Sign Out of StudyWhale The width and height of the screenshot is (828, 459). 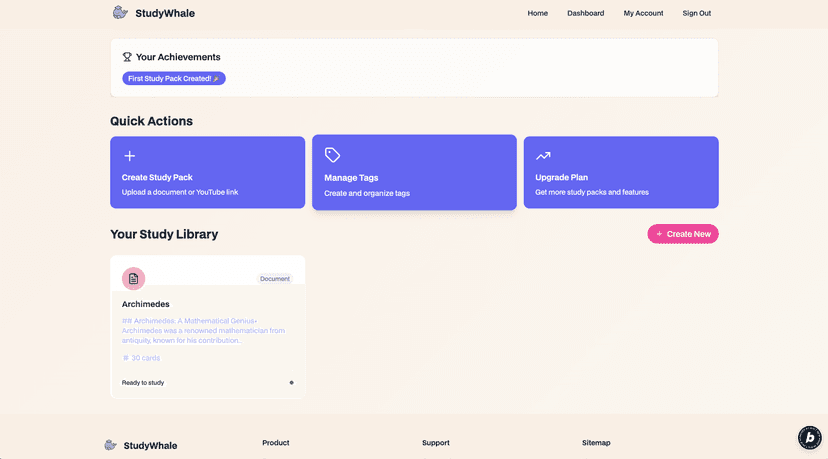[x=697, y=13]
